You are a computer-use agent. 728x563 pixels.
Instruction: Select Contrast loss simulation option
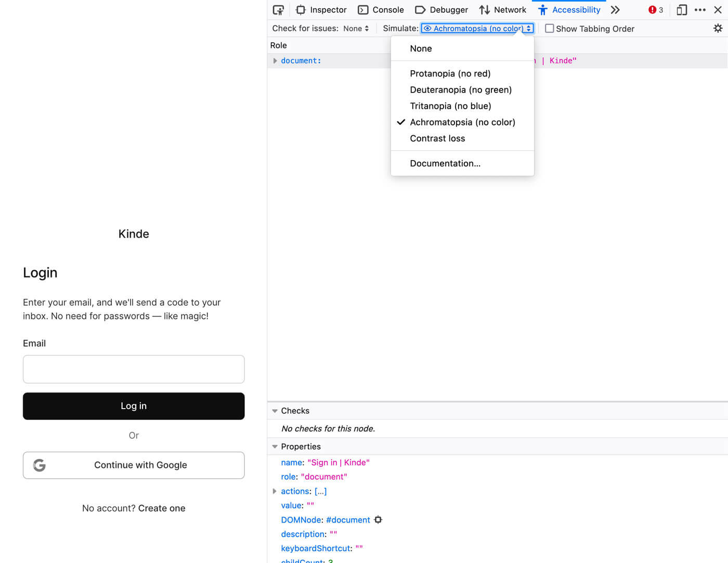point(437,138)
